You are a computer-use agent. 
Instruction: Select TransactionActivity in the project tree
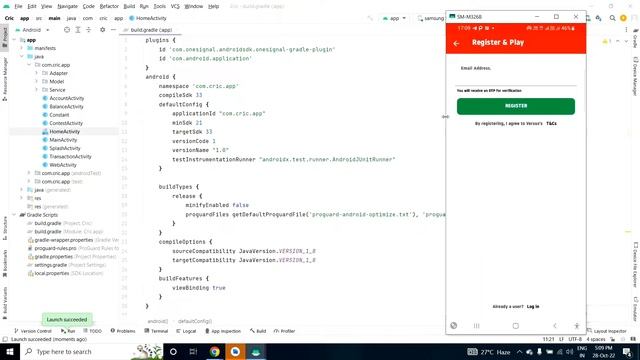[x=70, y=156]
